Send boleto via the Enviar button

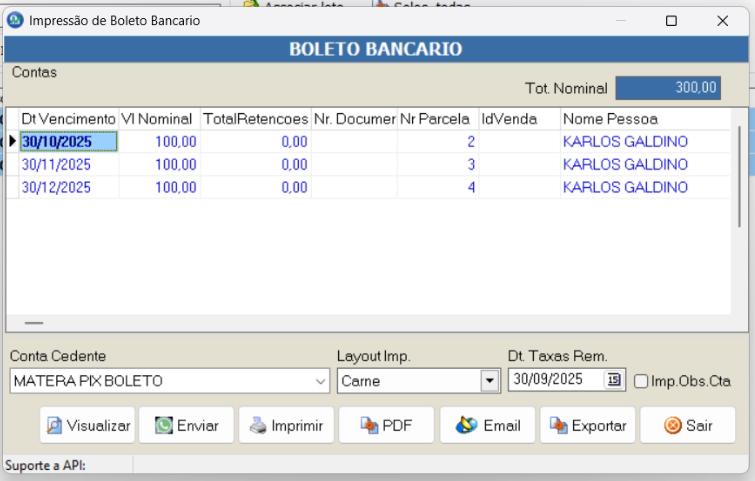tap(187, 425)
